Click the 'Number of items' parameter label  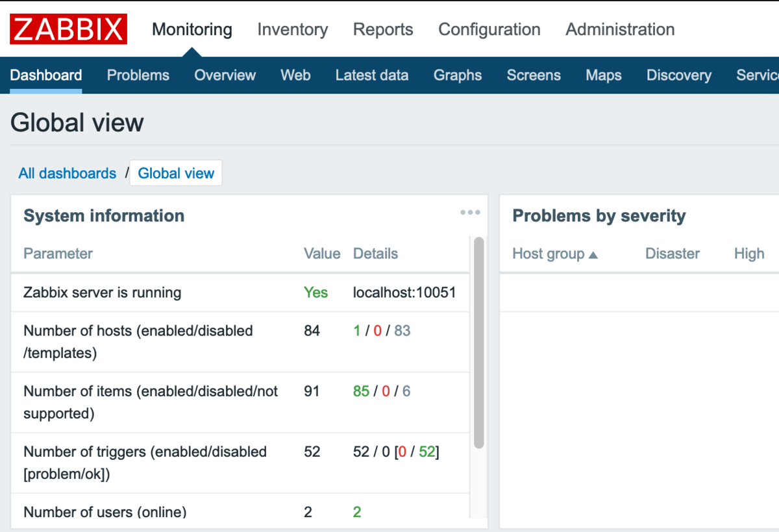pyautogui.click(x=151, y=402)
